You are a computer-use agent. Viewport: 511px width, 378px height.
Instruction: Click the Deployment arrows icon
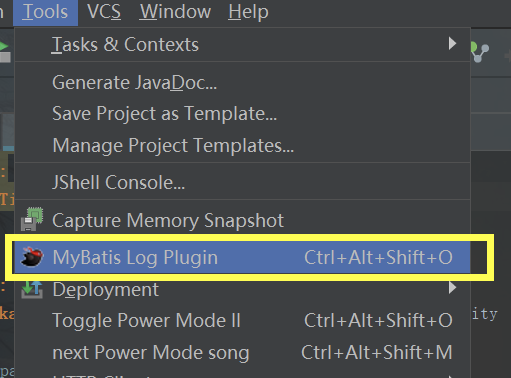click(32, 289)
